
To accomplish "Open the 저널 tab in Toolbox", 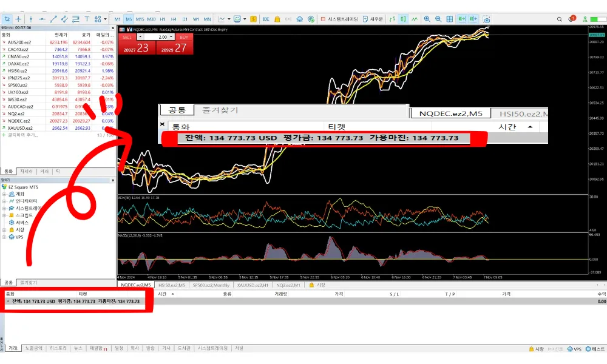I will [x=239, y=348].
